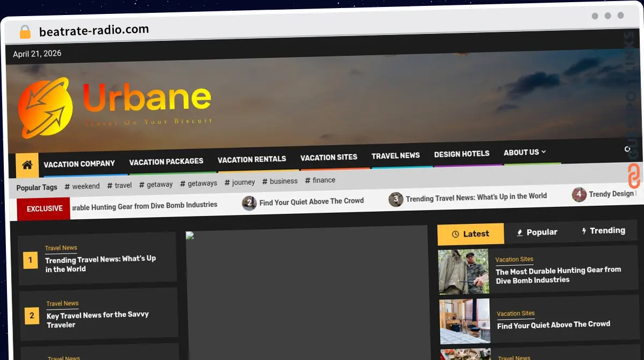644x360 pixels.
Task: Click the # weekend tag
Action: 82,186
